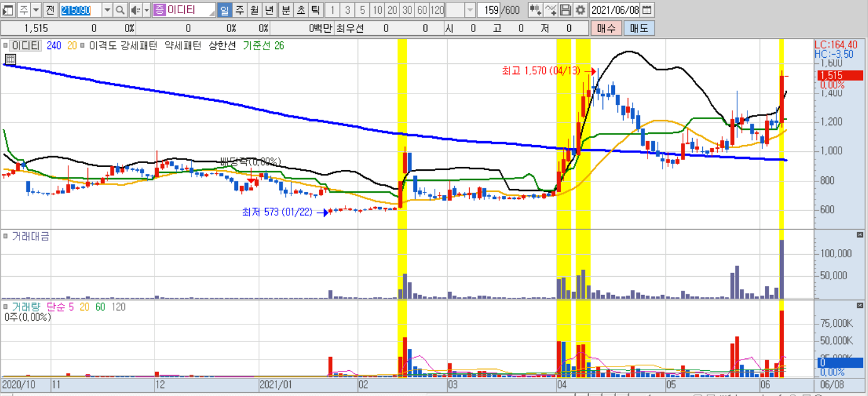Select the 10 interval button

pyautogui.click(x=377, y=10)
